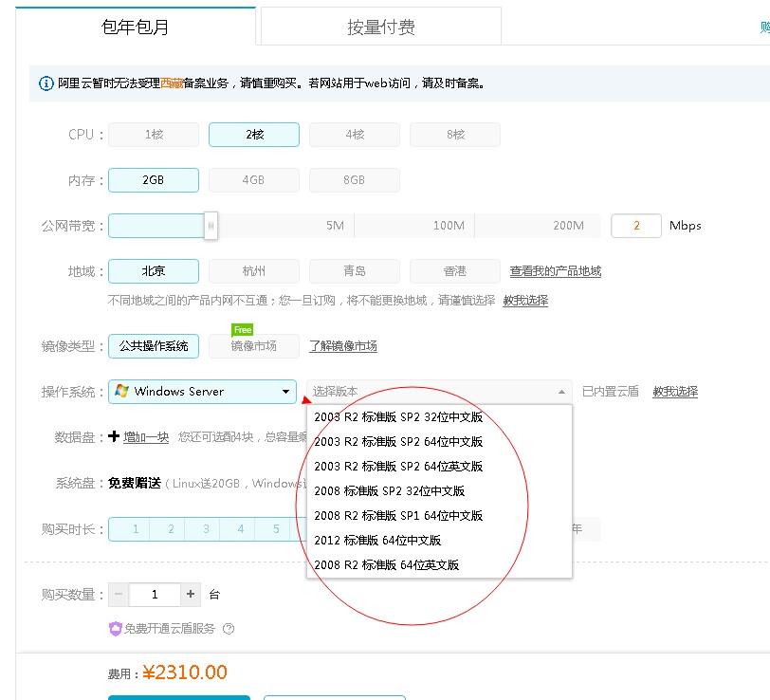Viewport: 770px width, 700px height.
Task: Click the purchase quantity input field
Action: click(155, 595)
